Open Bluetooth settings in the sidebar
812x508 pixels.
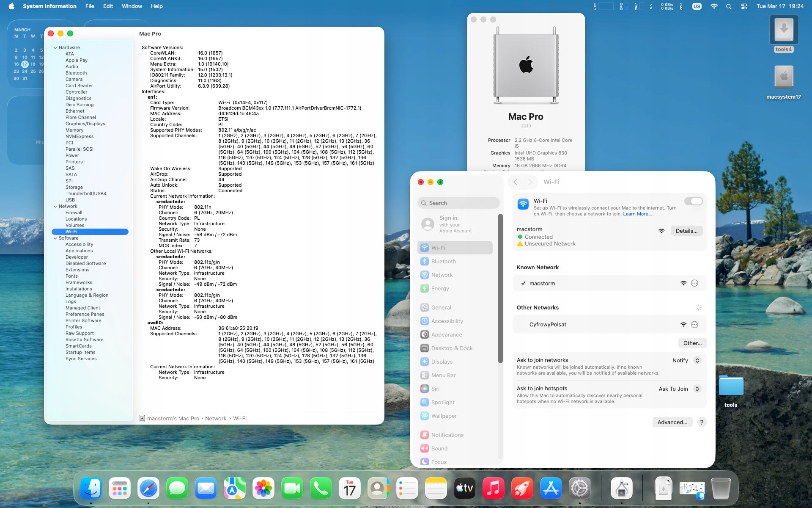(x=443, y=261)
